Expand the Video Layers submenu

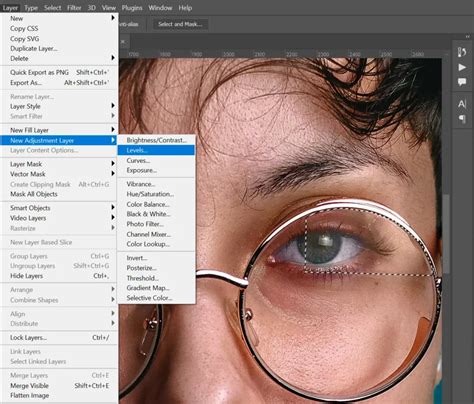coord(59,218)
